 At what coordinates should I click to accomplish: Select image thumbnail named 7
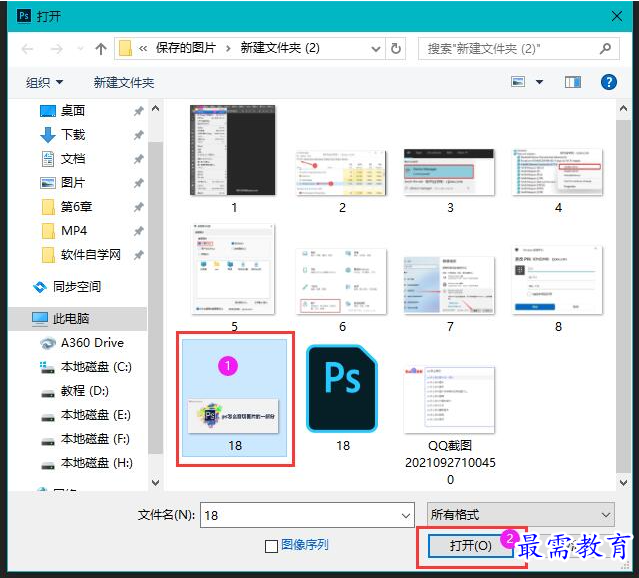point(449,285)
